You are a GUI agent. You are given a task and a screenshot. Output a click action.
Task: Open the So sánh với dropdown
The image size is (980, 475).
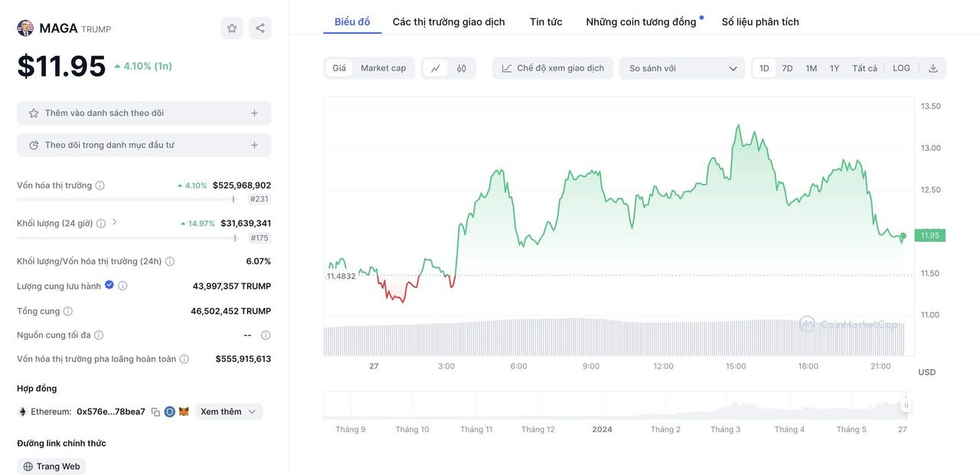click(682, 68)
